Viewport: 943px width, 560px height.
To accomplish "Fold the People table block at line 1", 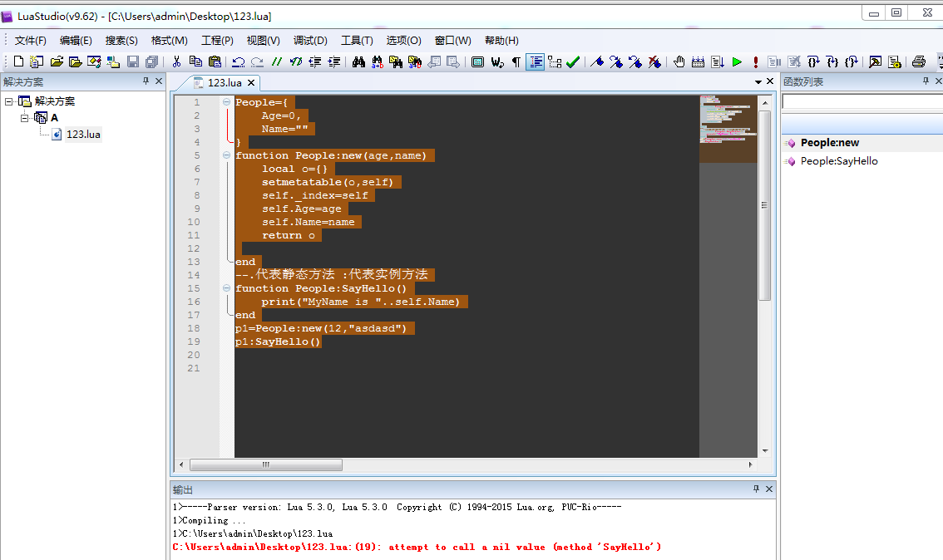I will (227, 102).
